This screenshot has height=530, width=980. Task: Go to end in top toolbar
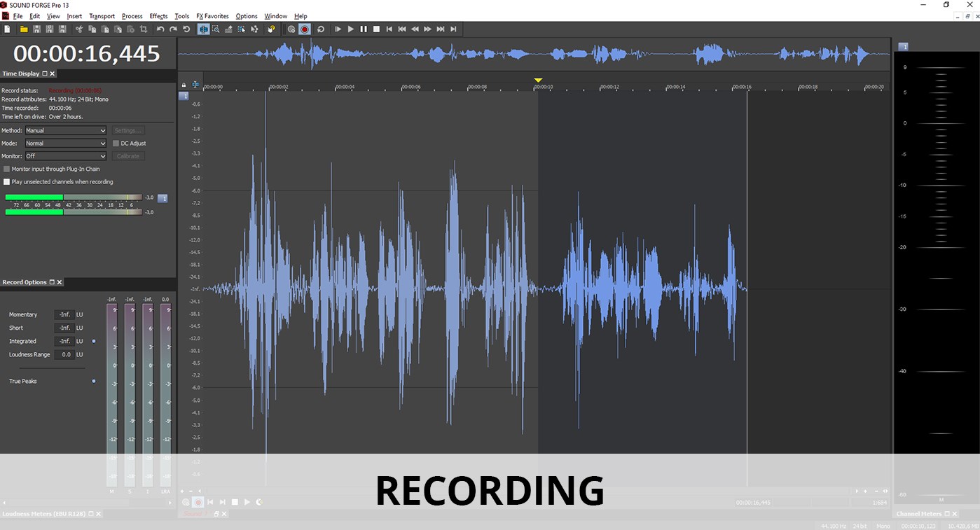[x=453, y=29]
